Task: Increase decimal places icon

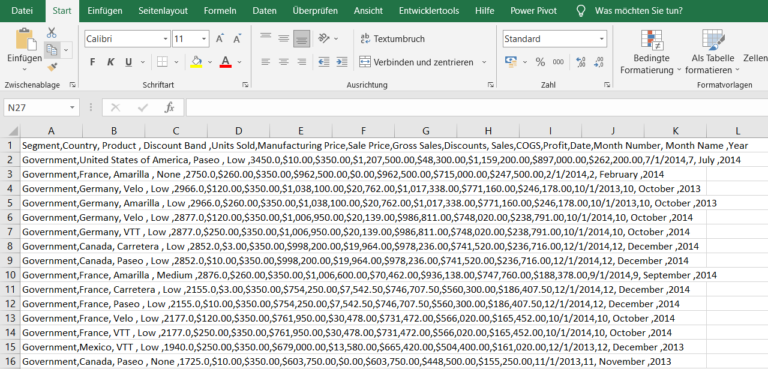Action: point(581,62)
